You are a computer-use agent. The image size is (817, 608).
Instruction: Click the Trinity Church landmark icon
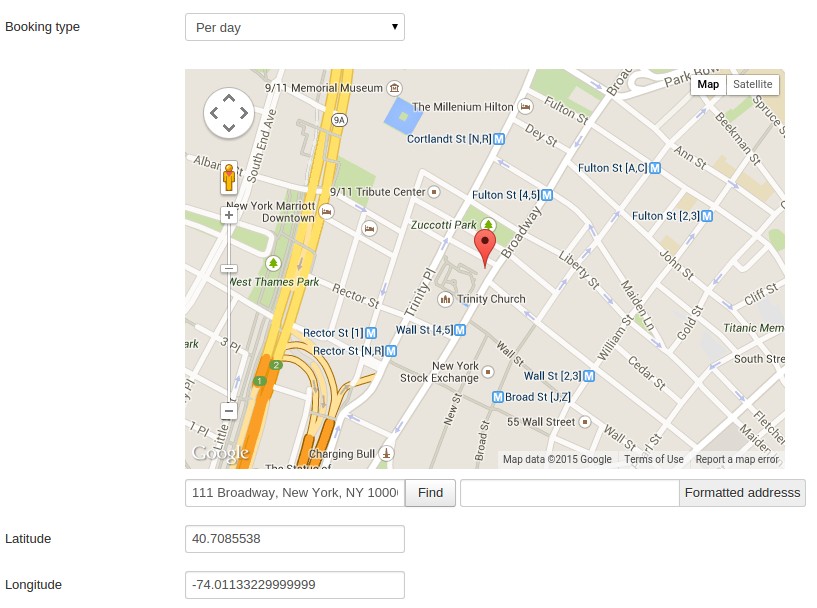(445, 299)
